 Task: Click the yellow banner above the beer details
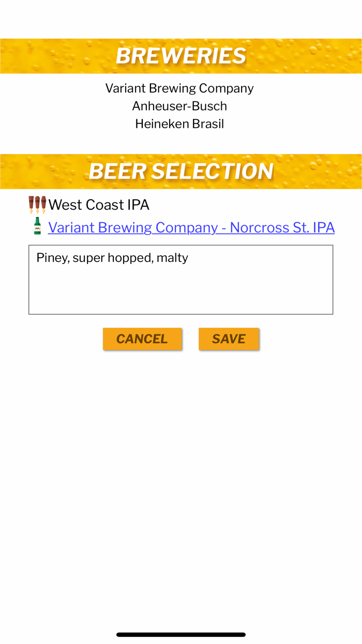[180, 171]
